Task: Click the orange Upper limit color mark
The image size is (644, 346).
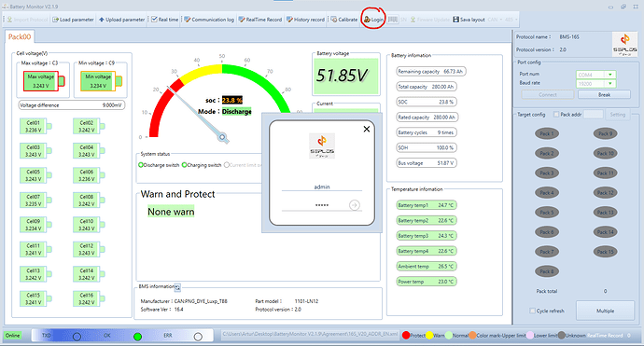Action: (472, 336)
